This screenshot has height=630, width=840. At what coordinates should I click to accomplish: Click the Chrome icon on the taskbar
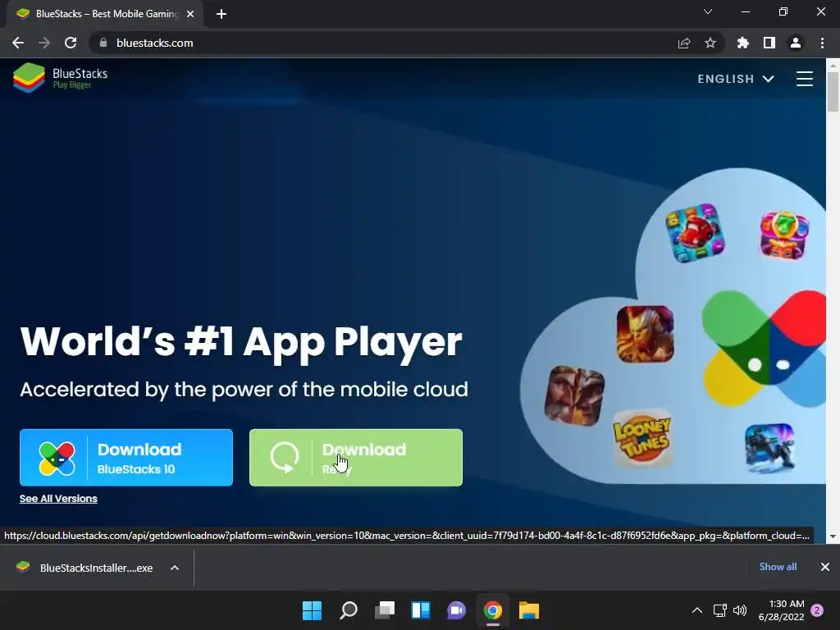point(492,610)
